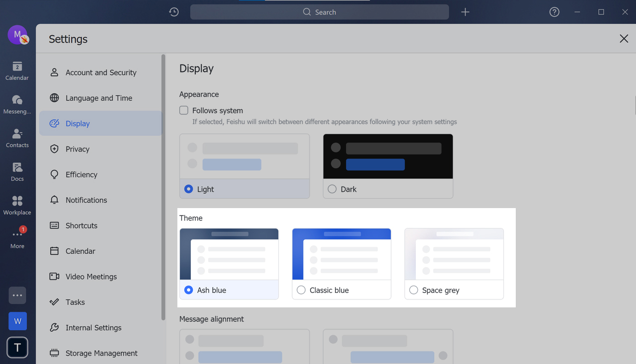Select the Dark appearance option

(331, 189)
